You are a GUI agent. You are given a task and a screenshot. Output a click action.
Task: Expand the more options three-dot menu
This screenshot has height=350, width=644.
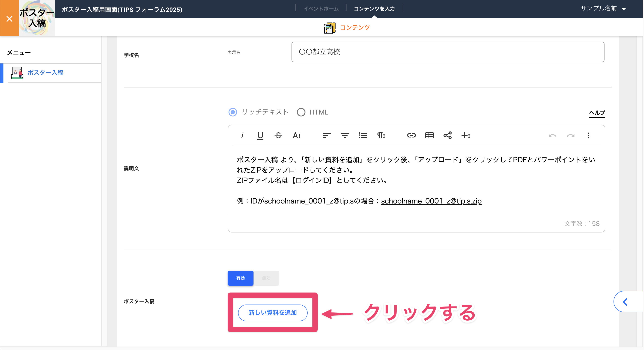589,136
